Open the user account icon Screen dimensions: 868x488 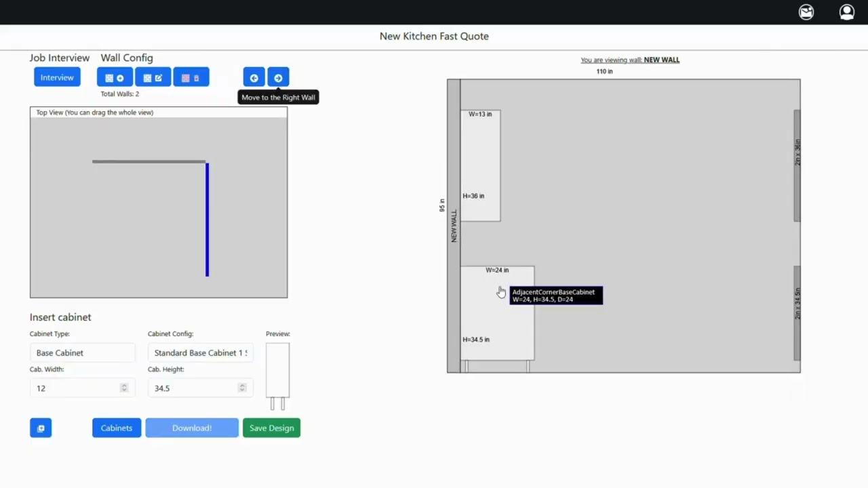click(847, 12)
